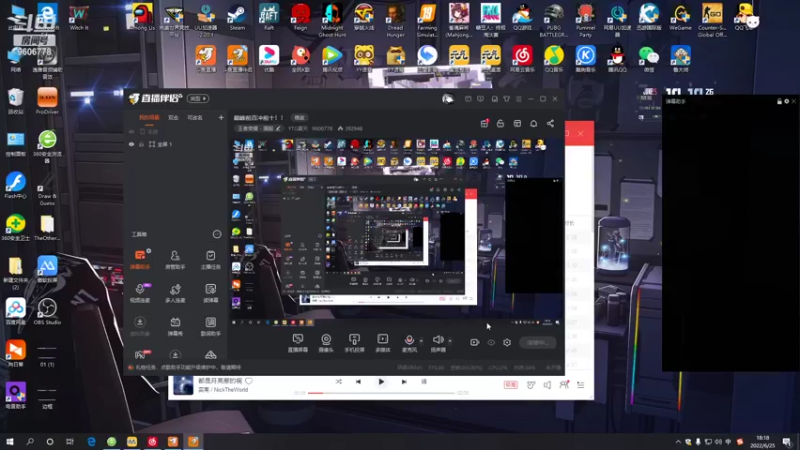Screen dimensions: 800x450
Task: Open the 房管助手 room manager tool
Action: click(175, 259)
